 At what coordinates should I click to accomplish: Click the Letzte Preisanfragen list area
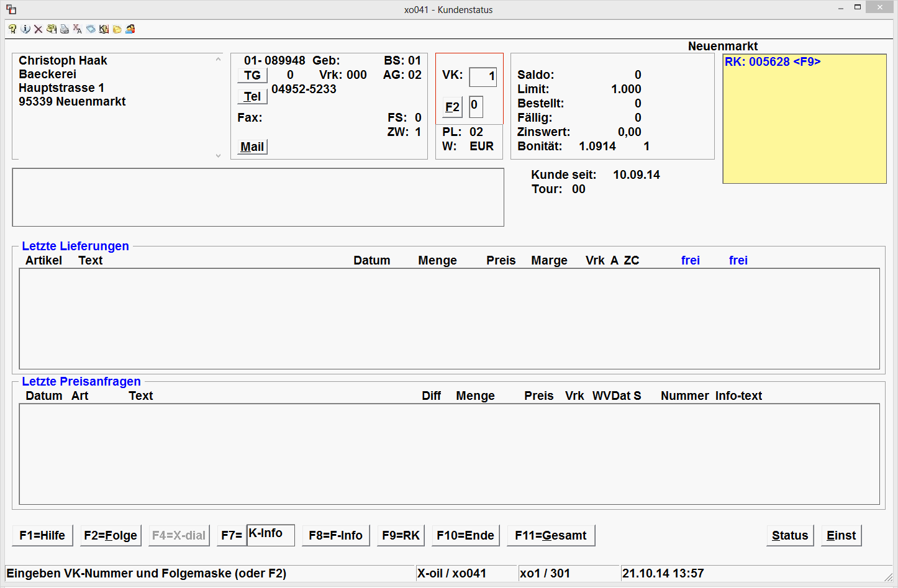point(449,454)
